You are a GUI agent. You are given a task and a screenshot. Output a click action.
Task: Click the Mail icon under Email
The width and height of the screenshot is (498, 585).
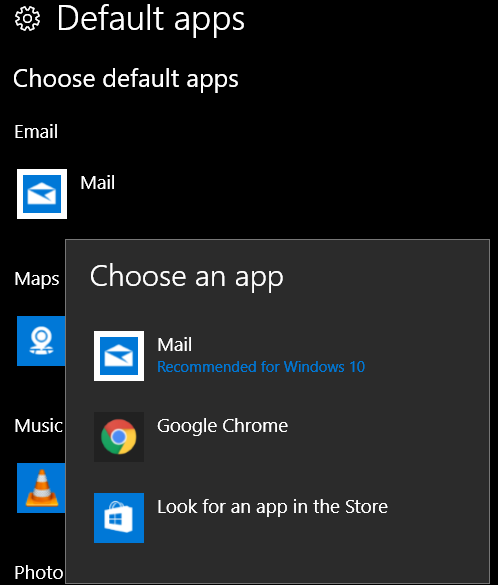click(42, 194)
